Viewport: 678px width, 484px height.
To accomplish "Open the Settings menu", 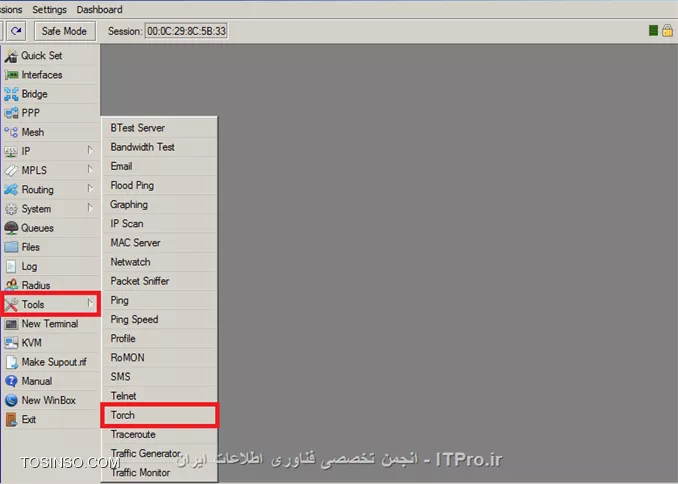I will click(49, 10).
